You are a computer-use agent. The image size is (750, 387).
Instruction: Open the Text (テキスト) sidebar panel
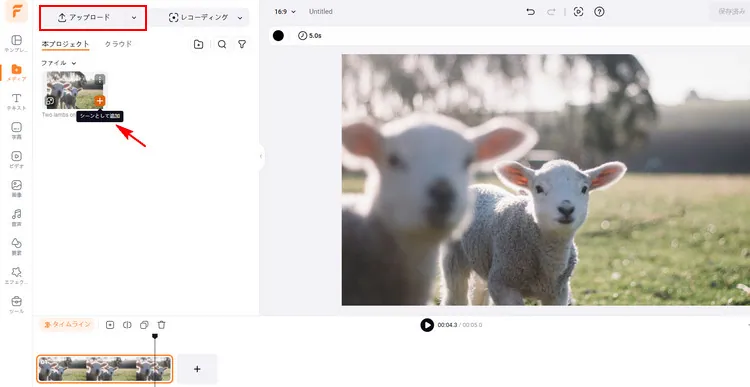pos(16,101)
